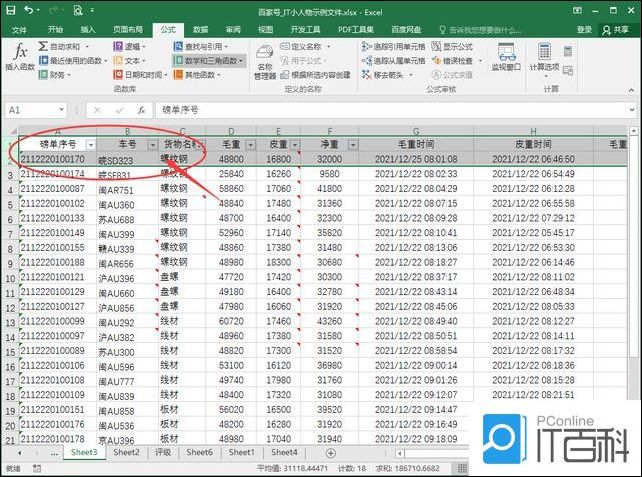Open the 自动求和 AutoSum dropdown

tap(85, 46)
